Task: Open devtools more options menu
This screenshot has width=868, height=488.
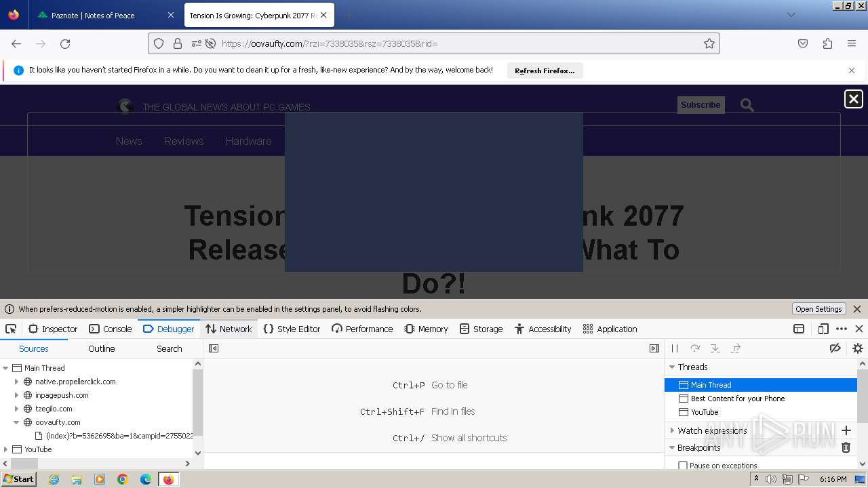Action: [x=842, y=329]
